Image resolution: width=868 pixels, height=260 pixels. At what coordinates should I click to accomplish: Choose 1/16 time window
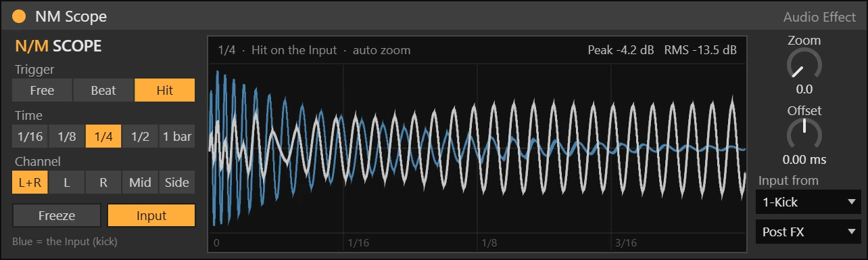30,136
